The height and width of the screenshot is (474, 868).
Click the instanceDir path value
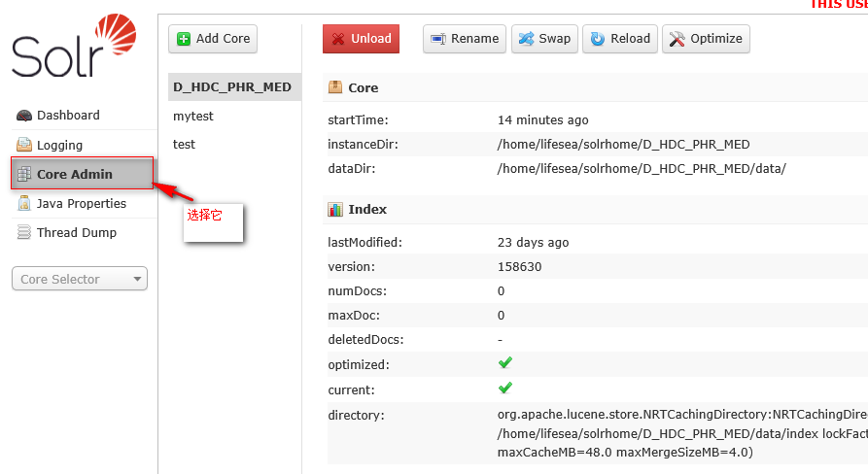tap(624, 145)
